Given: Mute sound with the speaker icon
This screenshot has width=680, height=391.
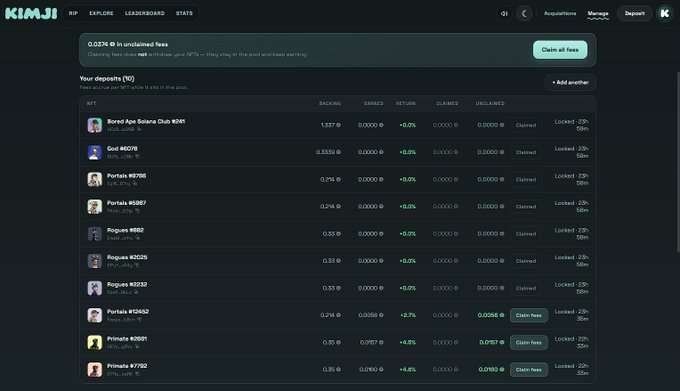Looking at the screenshot, I should point(504,13).
